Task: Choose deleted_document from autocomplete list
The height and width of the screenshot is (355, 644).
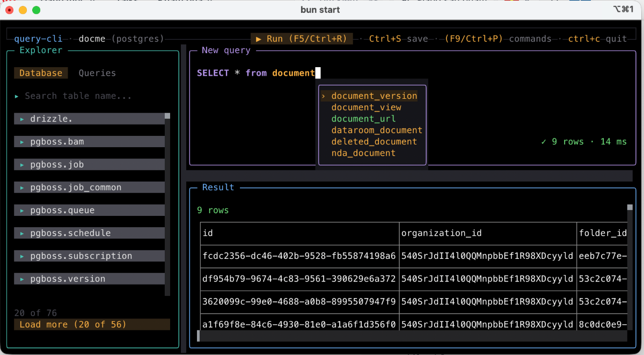Action: coord(374,141)
